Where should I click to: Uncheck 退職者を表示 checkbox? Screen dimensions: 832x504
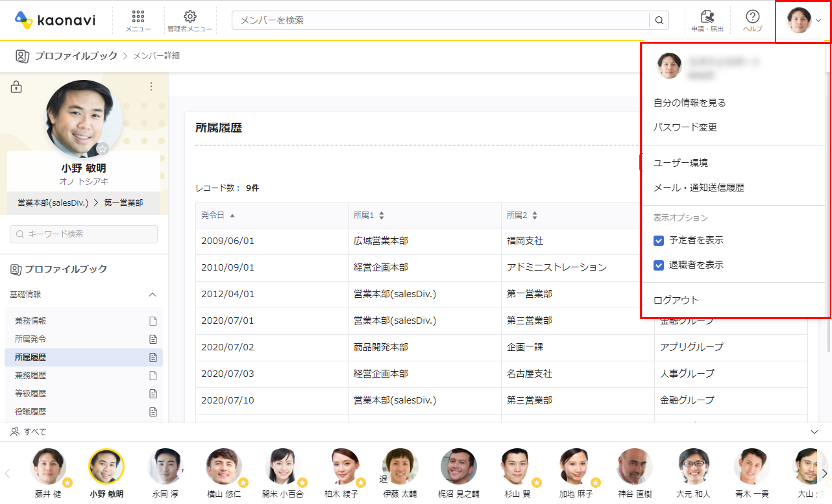[658, 265]
